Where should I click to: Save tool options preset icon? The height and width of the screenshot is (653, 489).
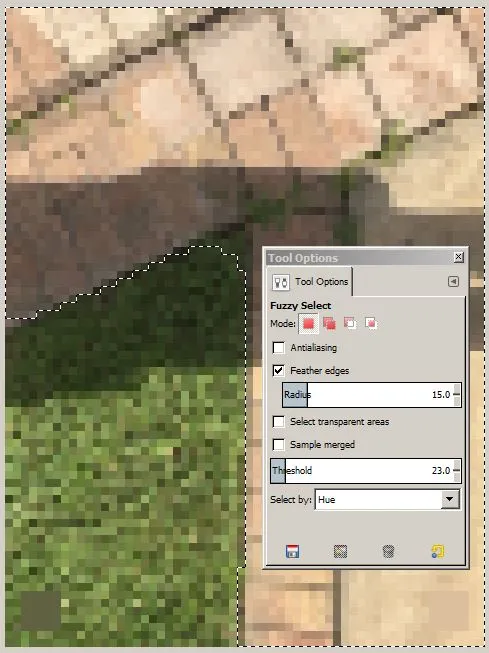pyautogui.click(x=293, y=551)
